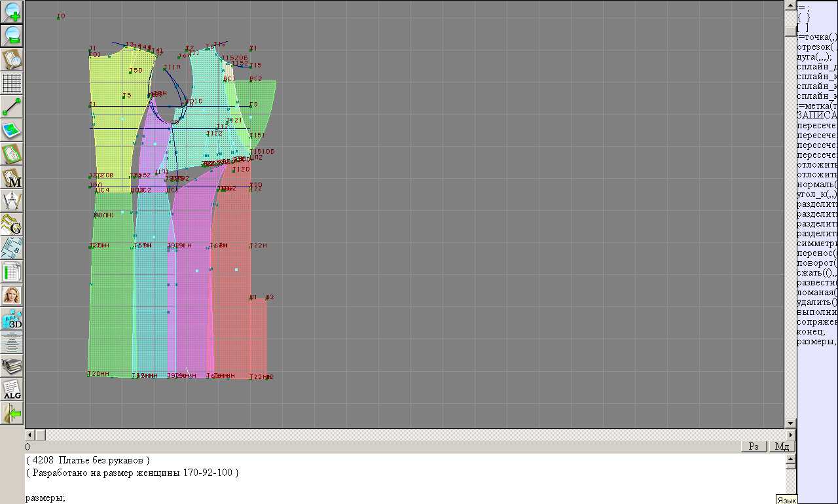Click the stacked books library icon

pos(12,366)
